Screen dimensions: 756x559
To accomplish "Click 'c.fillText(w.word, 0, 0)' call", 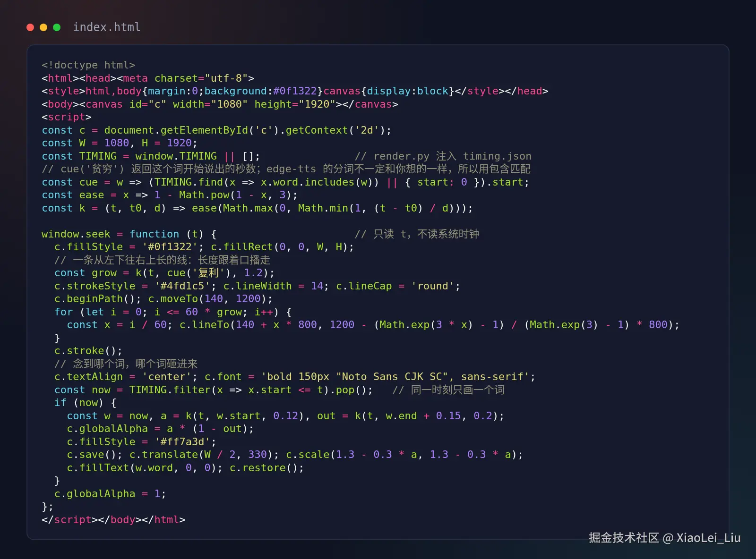I will coord(141,468).
